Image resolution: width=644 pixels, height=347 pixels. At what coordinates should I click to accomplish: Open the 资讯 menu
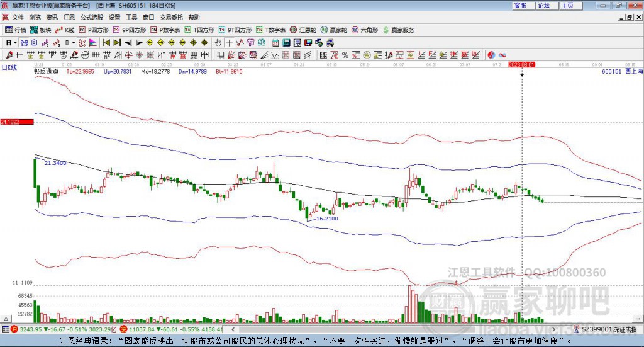point(52,17)
